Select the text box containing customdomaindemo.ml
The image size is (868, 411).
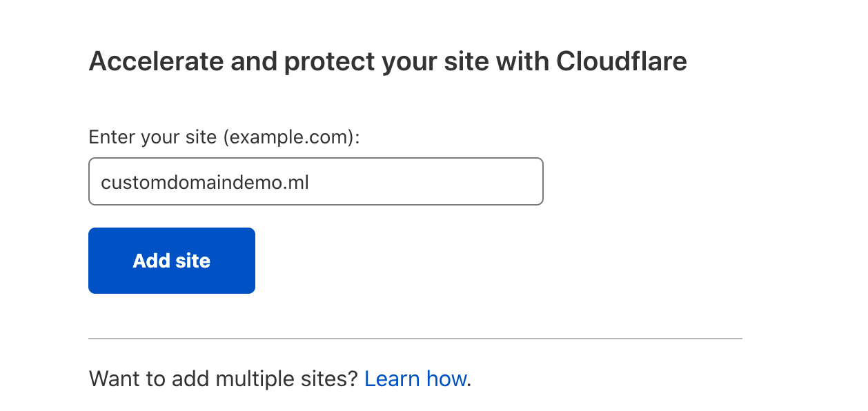316,181
